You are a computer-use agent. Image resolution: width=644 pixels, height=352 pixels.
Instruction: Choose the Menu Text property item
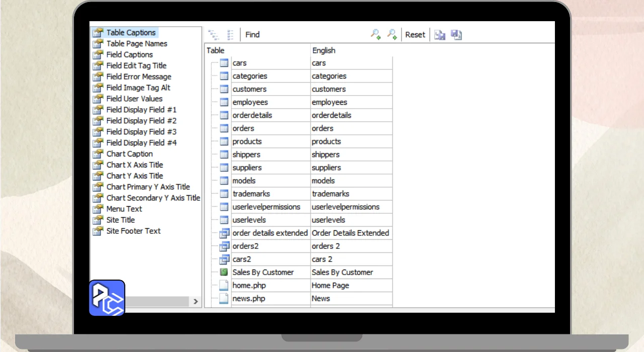124,209
